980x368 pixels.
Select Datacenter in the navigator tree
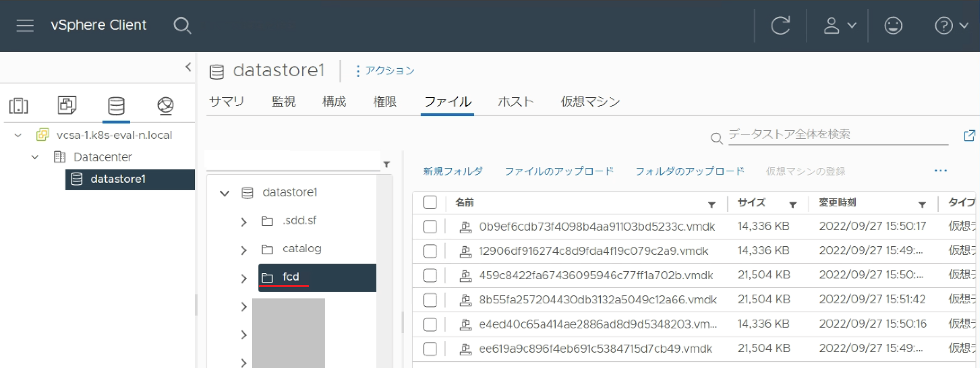(x=102, y=157)
